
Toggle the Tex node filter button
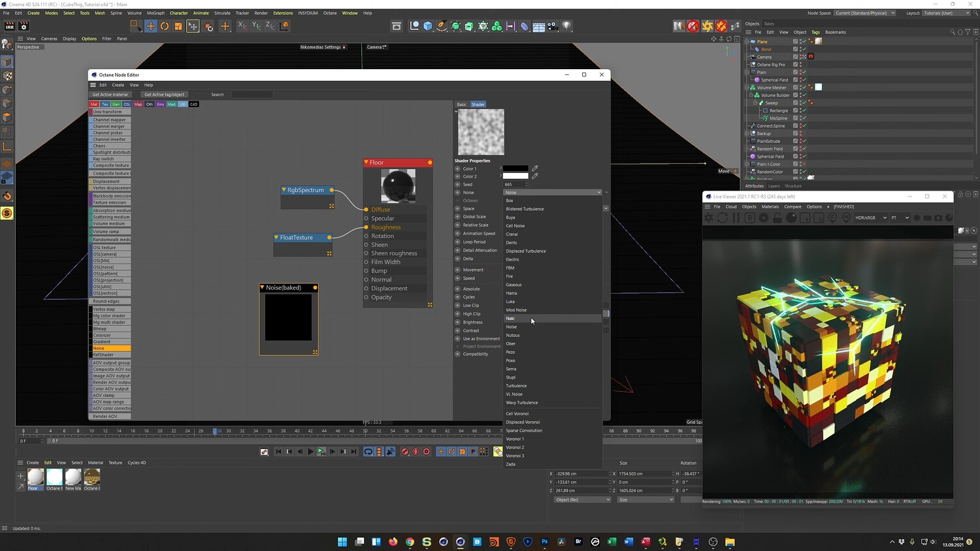point(105,104)
